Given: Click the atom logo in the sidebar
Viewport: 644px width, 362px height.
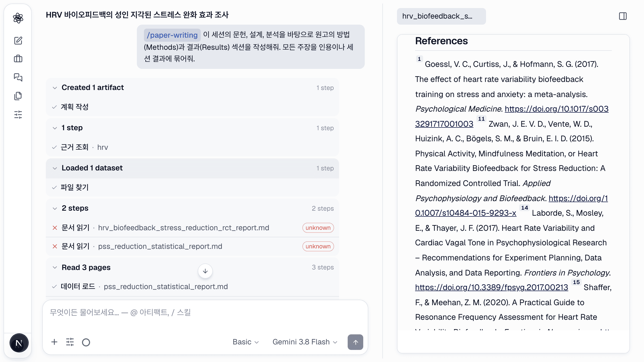Looking at the screenshot, I should pyautogui.click(x=18, y=18).
